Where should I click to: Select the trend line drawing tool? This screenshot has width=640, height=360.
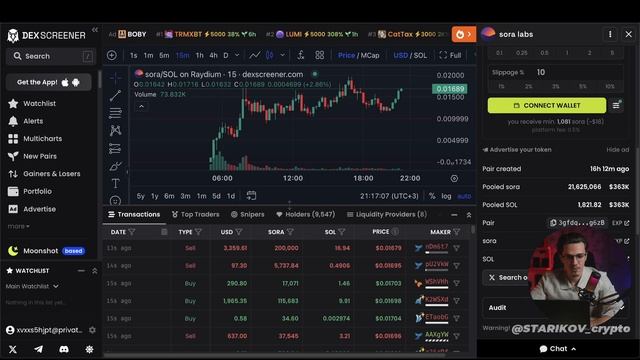(115, 96)
